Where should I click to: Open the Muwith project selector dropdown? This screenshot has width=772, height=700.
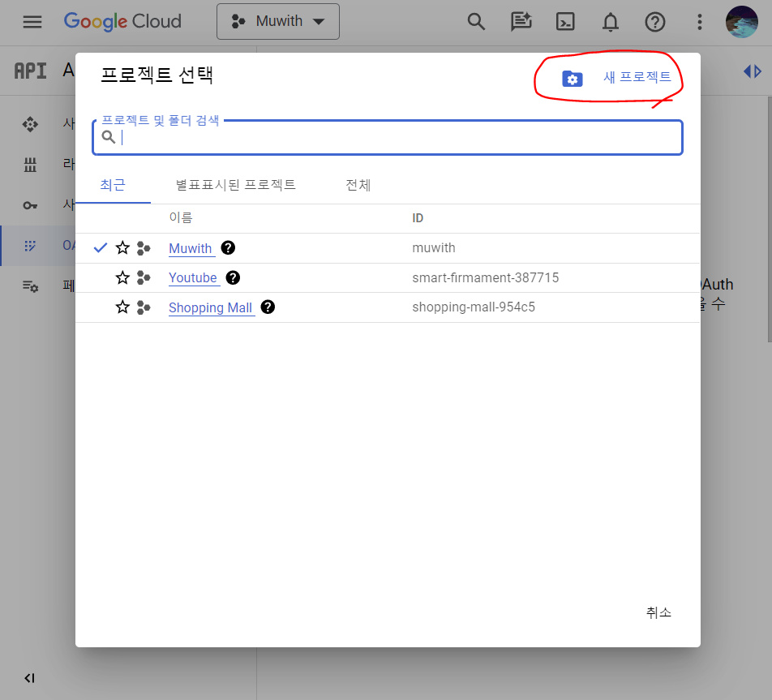pos(277,22)
